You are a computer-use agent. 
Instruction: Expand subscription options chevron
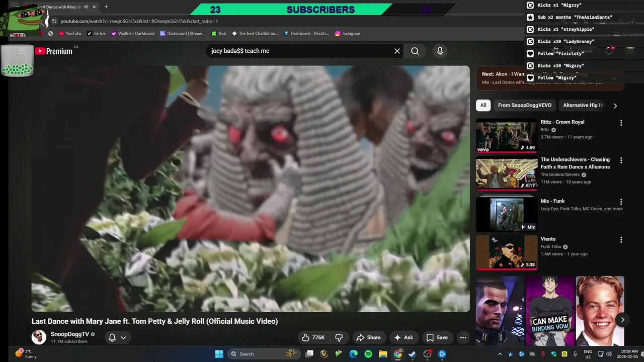(x=123, y=337)
